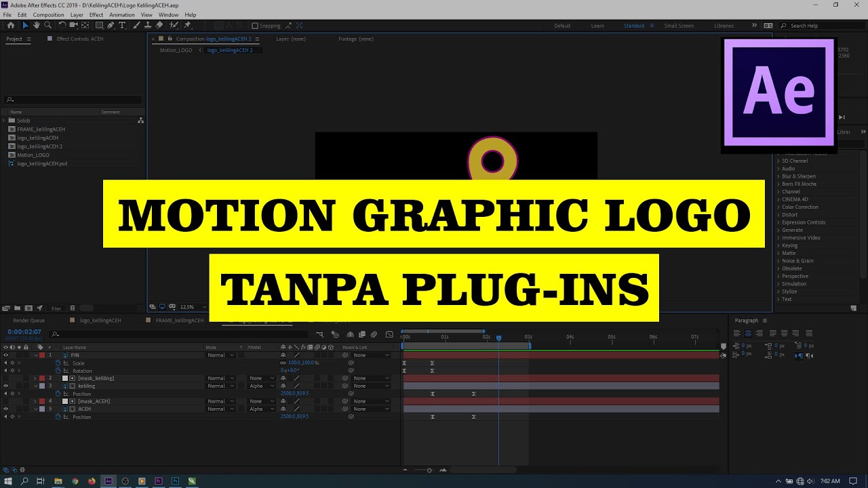
Task: Open the Animation menu
Action: (x=122, y=14)
